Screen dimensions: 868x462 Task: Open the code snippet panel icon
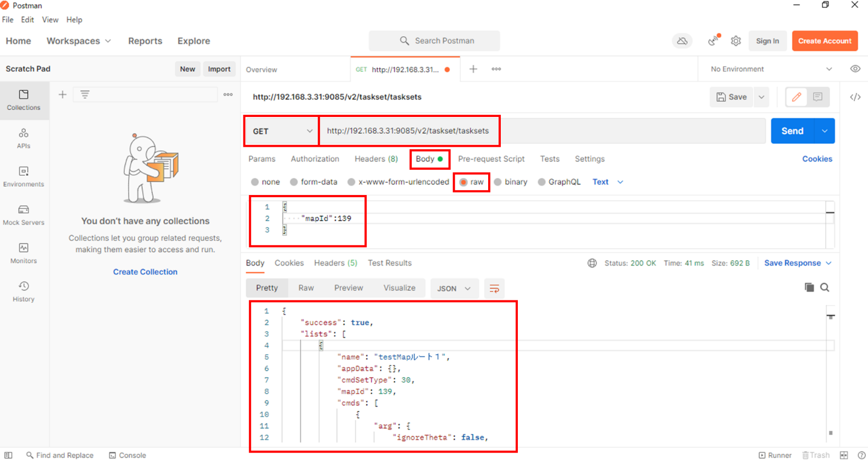[x=855, y=97]
